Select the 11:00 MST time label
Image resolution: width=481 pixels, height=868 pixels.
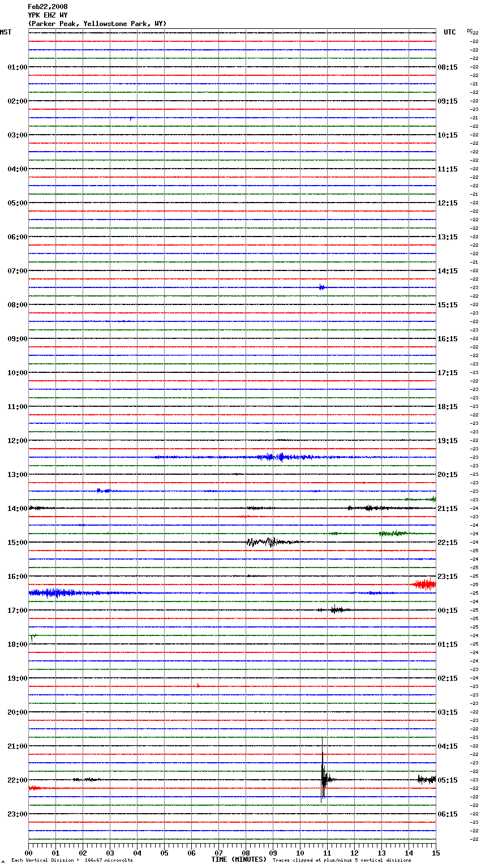click(x=18, y=407)
